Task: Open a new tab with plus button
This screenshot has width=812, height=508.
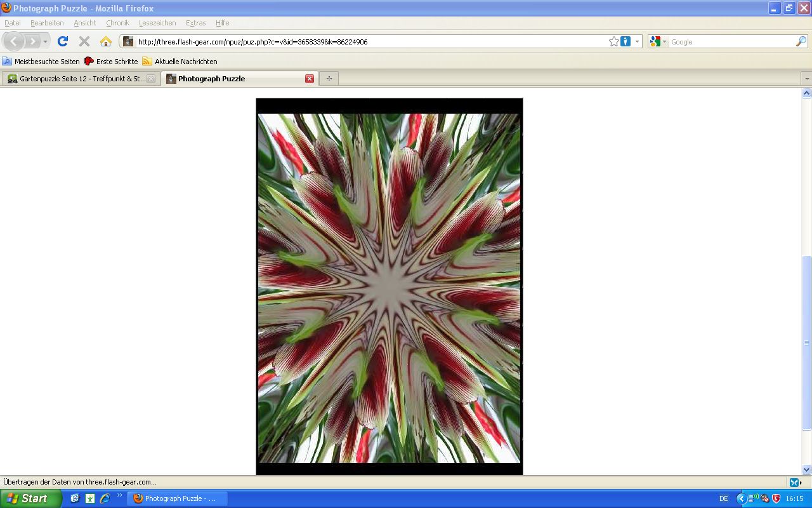Action: point(329,79)
